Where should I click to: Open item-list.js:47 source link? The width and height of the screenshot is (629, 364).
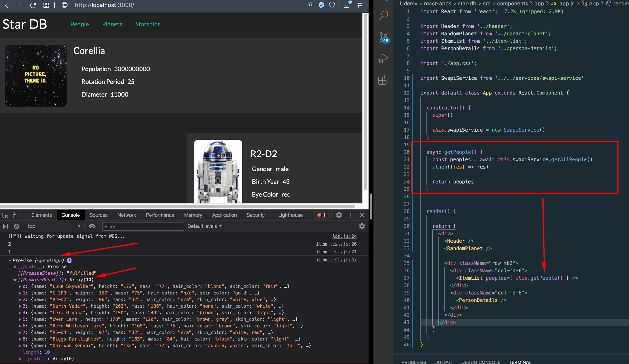pyautogui.click(x=336, y=259)
